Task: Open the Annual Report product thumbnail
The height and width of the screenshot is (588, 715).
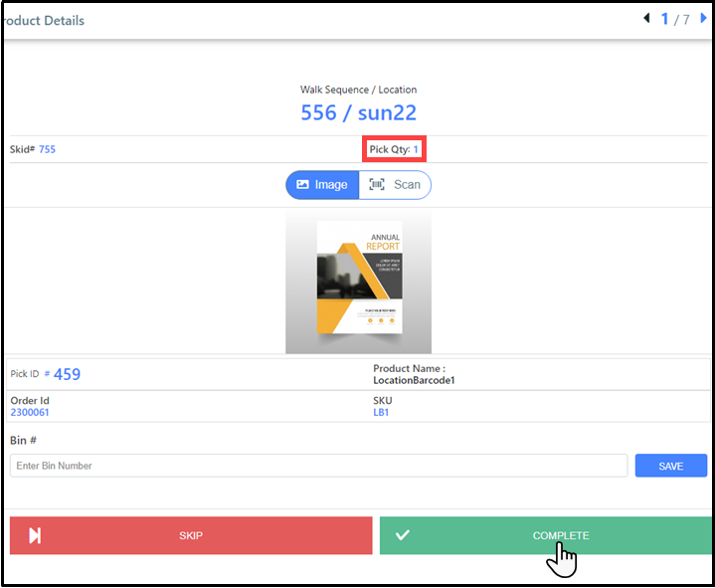Action: [358, 282]
